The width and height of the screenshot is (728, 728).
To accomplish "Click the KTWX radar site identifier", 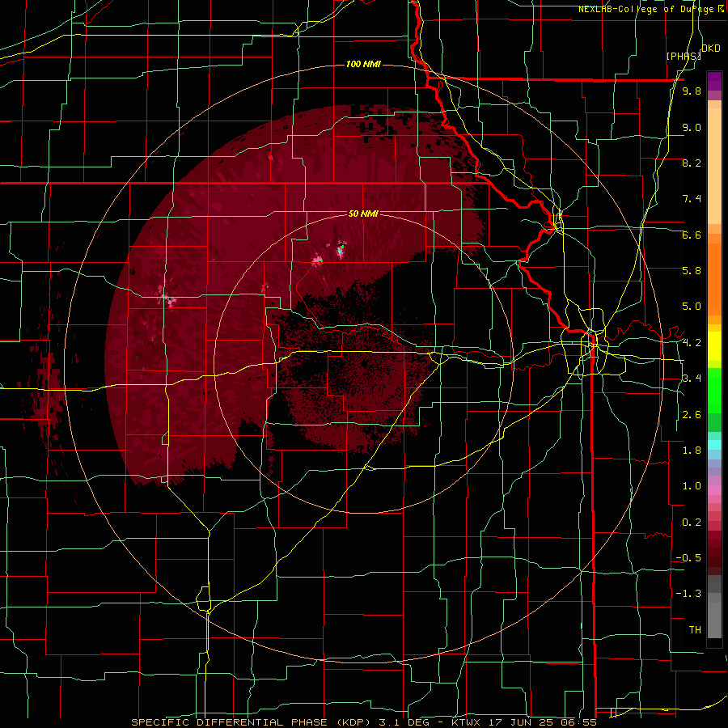I will coord(467,722).
